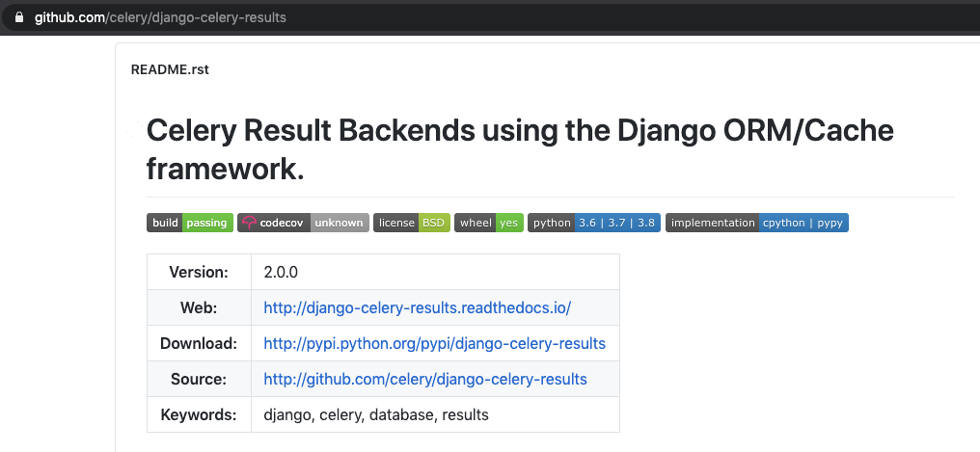Click the Download: row label
Screen dimensions: 980x452
[198, 343]
